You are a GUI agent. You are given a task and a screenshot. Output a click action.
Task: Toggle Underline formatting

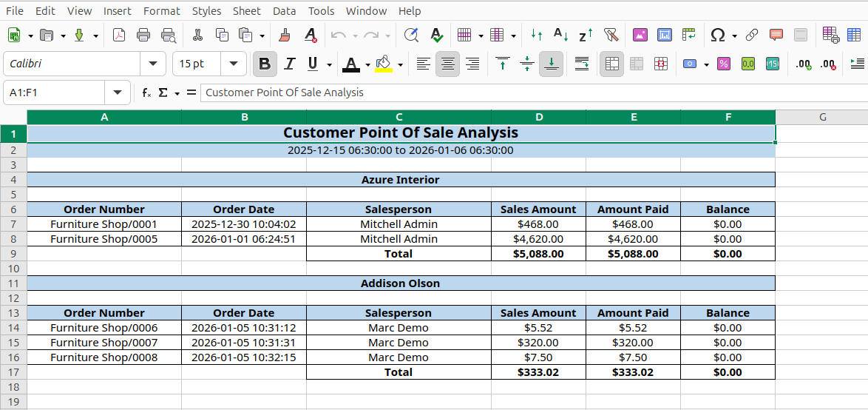coord(312,64)
